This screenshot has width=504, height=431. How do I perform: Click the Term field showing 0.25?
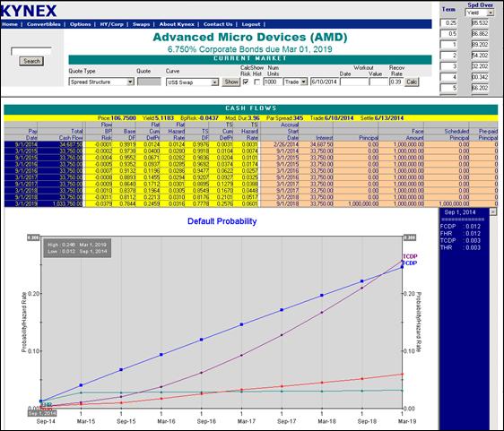pos(448,23)
